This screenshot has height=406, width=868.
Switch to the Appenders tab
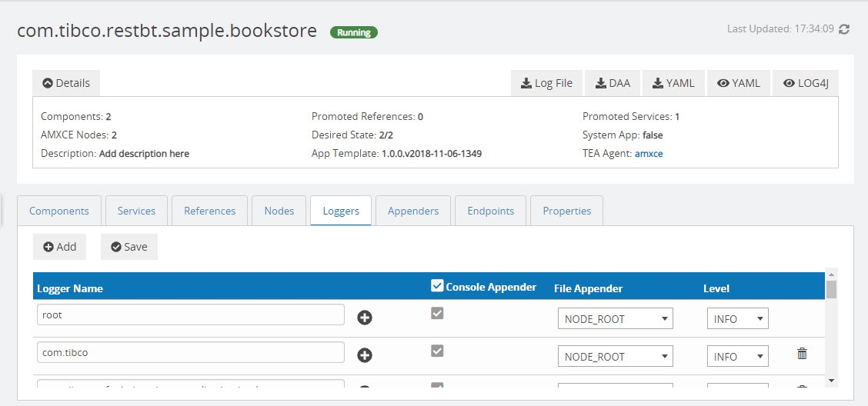(413, 211)
